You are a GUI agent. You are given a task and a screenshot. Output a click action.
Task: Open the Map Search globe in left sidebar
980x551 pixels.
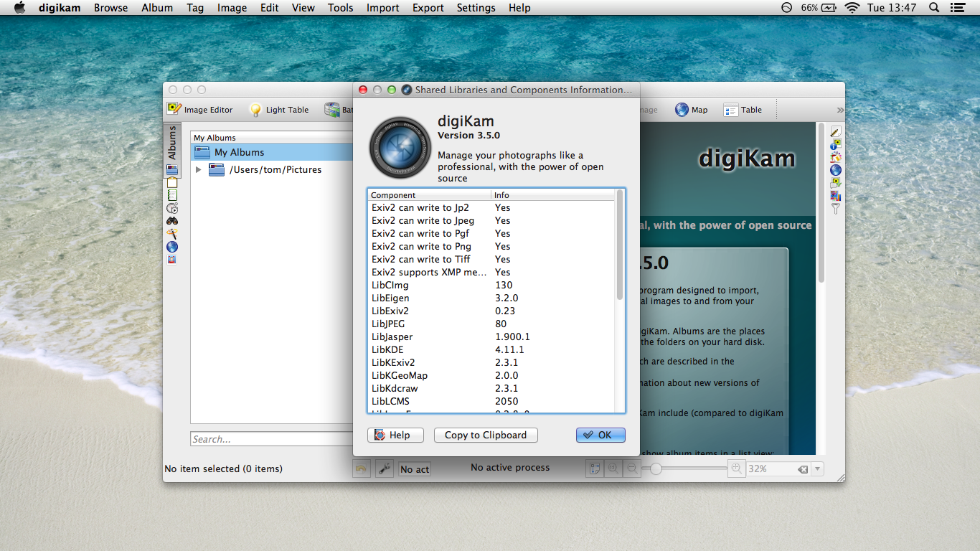click(x=172, y=247)
